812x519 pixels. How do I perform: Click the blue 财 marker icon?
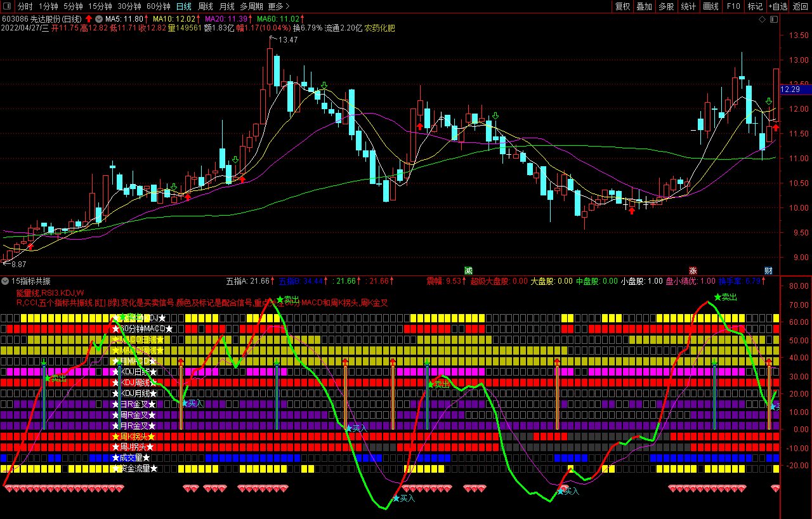coord(768,270)
